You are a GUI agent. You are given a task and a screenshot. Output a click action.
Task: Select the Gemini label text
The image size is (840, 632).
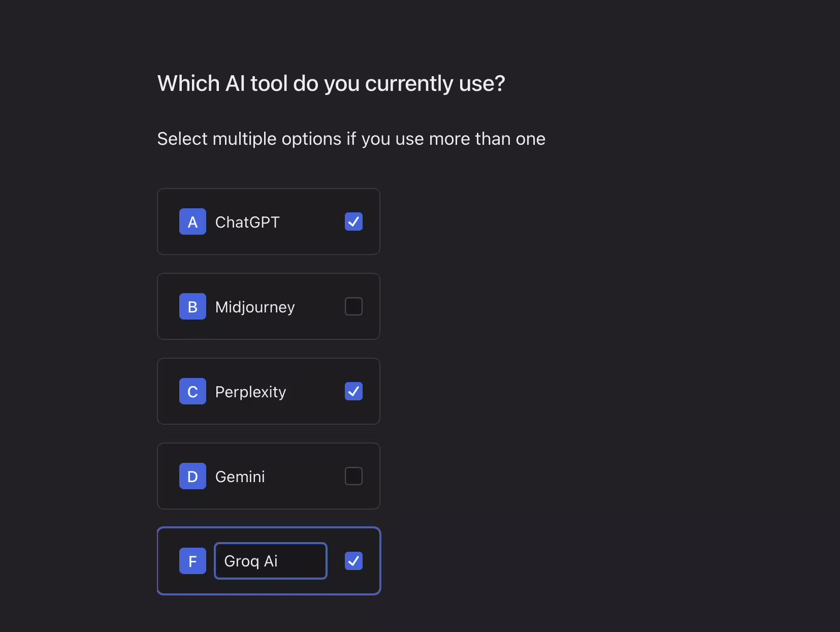click(240, 477)
